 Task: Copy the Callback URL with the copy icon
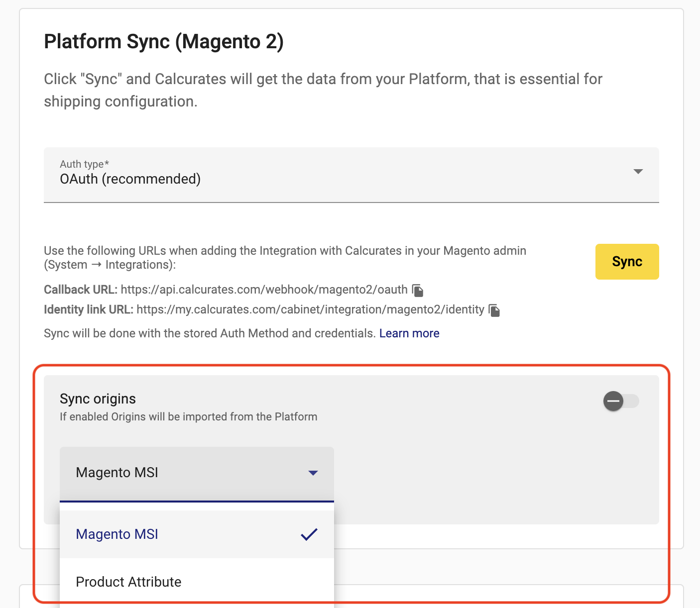pyautogui.click(x=418, y=290)
